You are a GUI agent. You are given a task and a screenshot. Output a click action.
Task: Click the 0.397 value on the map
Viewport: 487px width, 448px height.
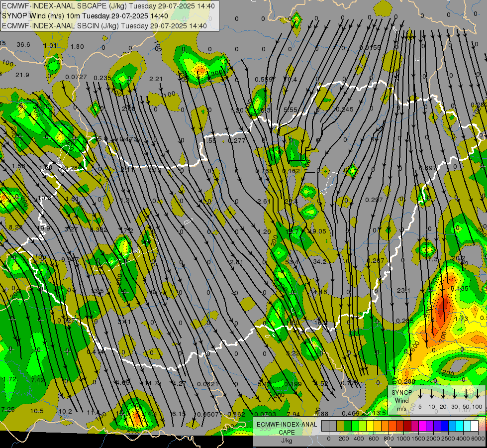[428, 168]
